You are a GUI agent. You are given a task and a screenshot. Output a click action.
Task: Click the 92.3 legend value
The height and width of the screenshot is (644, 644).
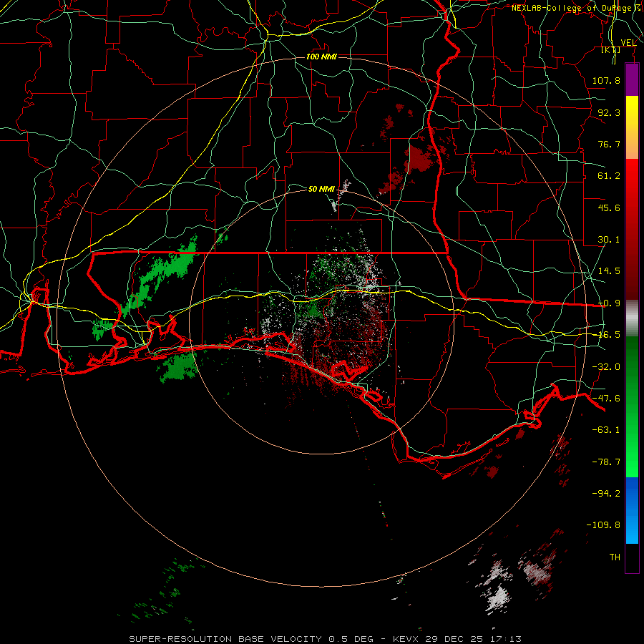point(609,112)
